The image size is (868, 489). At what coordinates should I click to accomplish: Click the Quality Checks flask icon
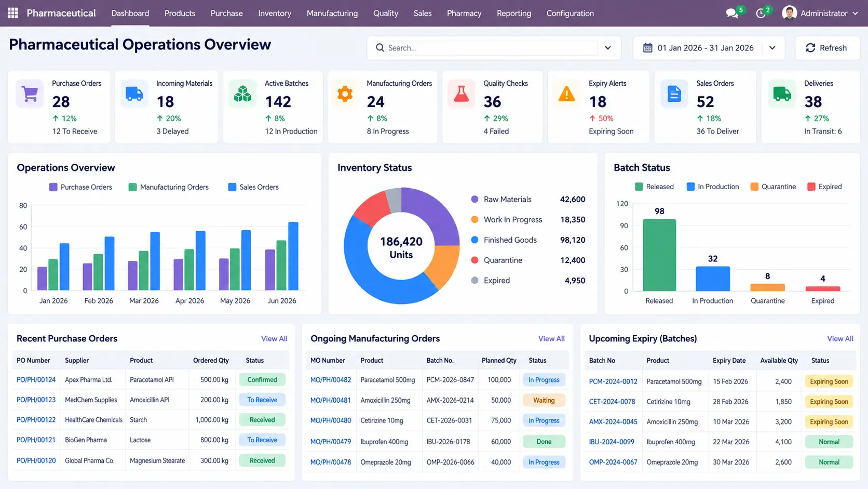[462, 94]
